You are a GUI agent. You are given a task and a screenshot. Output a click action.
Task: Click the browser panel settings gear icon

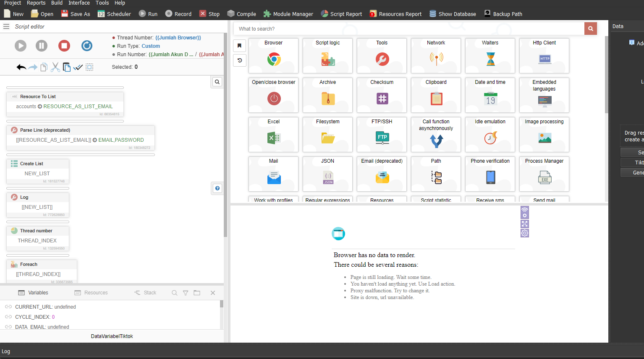[525, 233]
